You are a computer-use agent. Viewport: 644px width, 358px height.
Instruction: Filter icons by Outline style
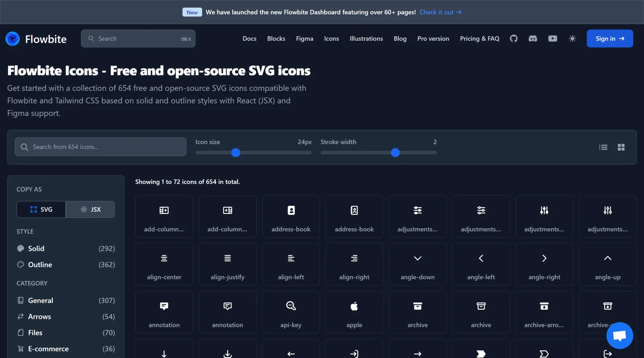click(66, 265)
